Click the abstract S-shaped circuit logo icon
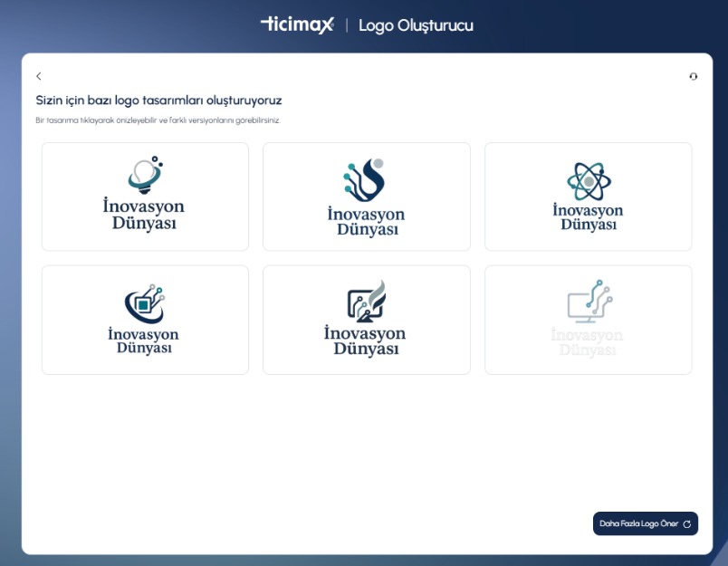Image resolution: width=728 pixels, height=566 pixels. [x=365, y=180]
